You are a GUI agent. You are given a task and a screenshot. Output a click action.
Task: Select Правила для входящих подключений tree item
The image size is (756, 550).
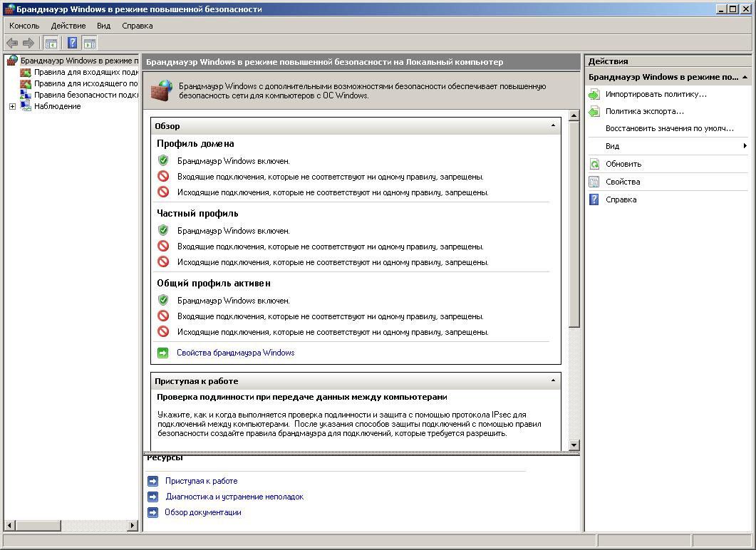(x=86, y=72)
